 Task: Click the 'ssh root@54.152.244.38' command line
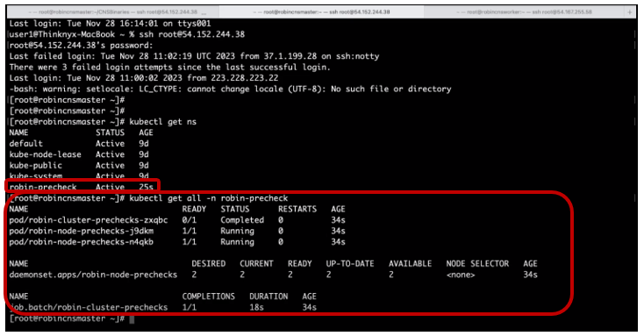point(192,34)
